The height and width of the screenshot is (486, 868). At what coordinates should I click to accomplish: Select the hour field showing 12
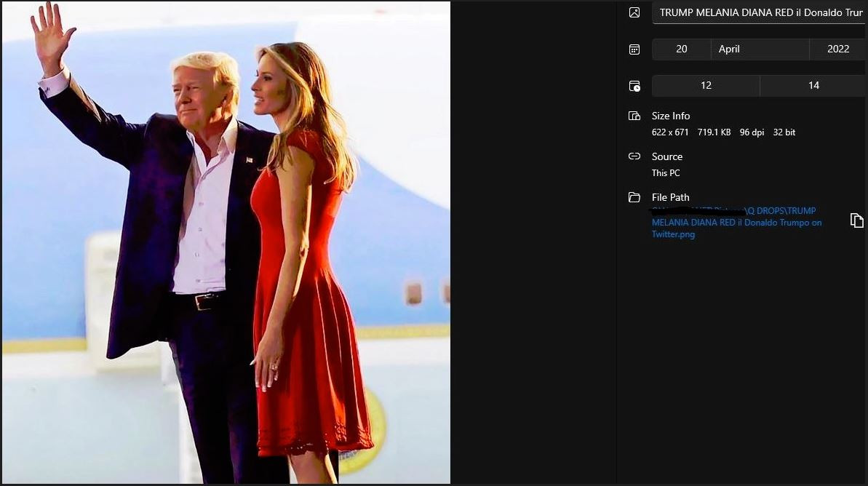(706, 86)
